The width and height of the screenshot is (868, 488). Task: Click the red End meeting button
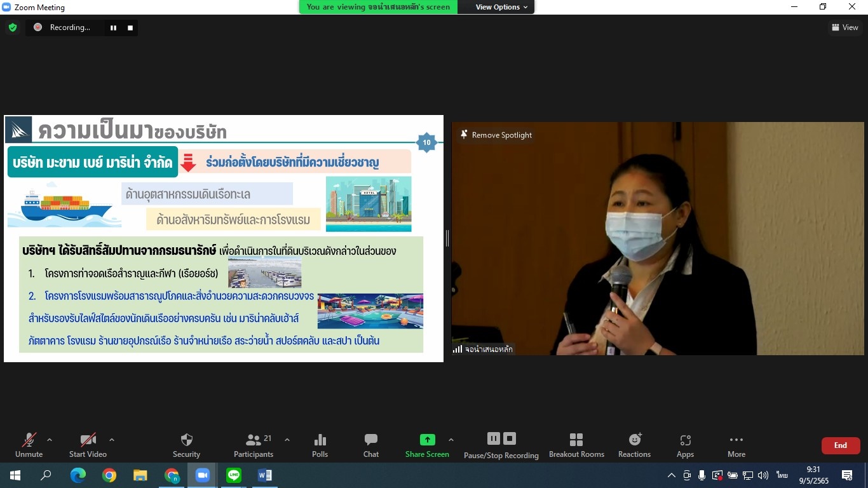click(x=840, y=445)
